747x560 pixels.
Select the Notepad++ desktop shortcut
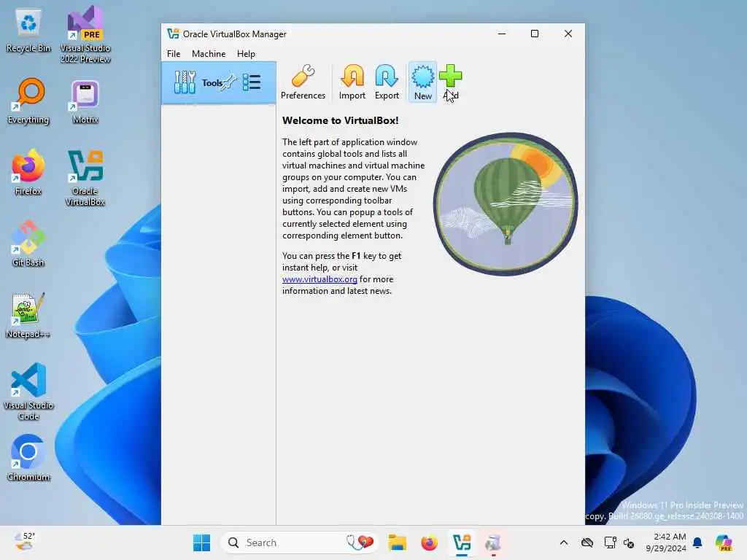click(x=28, y=315)
